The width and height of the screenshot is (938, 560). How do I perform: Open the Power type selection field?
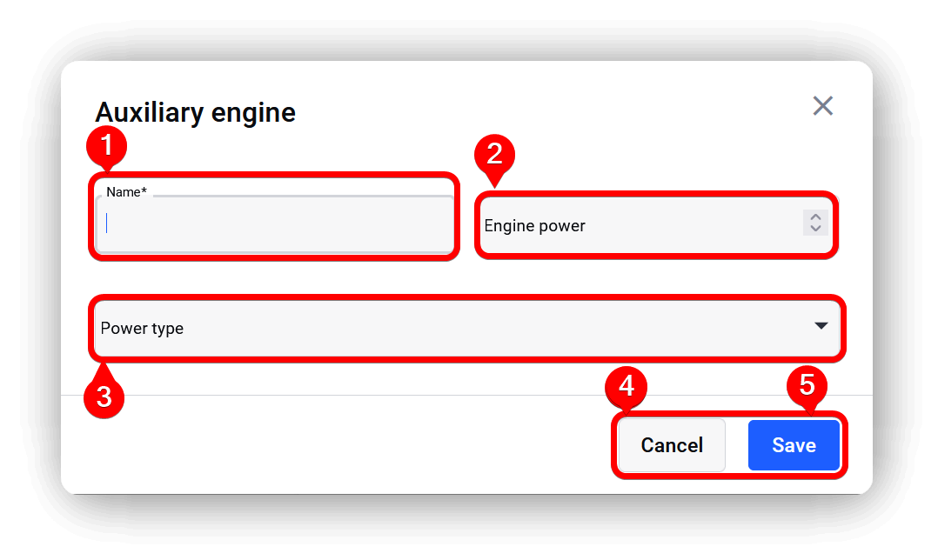(467, 328)
